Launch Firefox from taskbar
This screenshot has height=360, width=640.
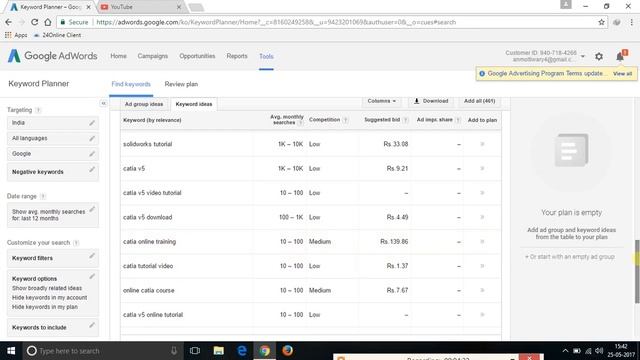pos(288,351)
